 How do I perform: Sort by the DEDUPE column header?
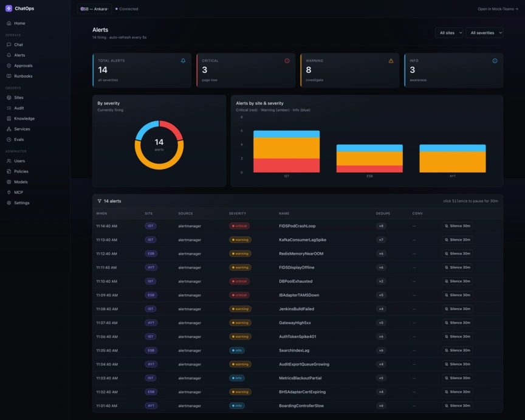383,213
